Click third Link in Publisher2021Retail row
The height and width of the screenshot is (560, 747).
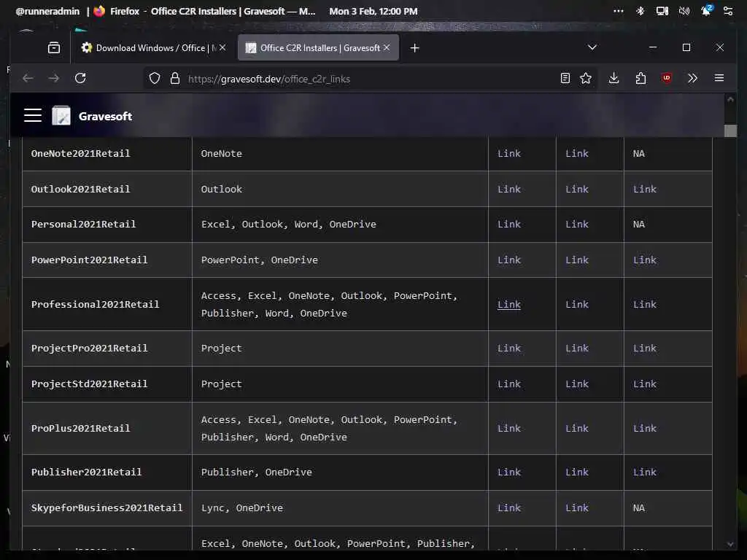coord(644,472)
